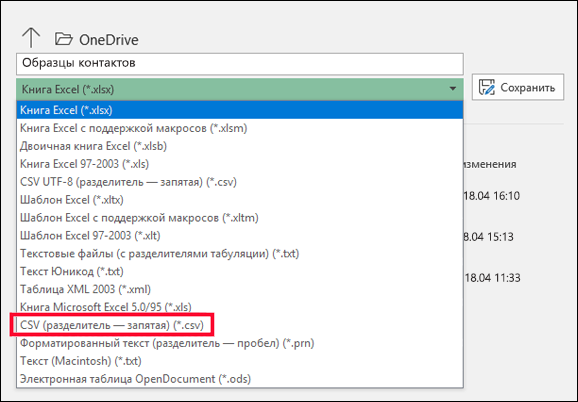Click the up arrow to go up one folder

point(31,38)
